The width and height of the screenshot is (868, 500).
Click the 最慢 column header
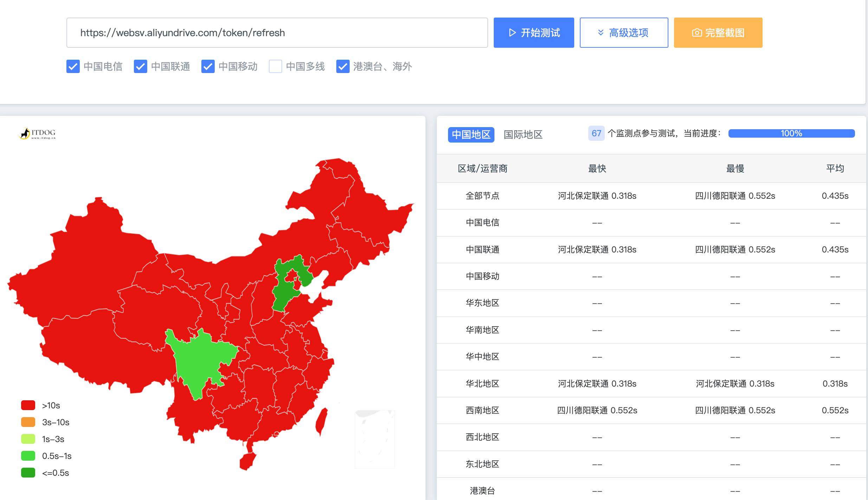tap(735, 169)
